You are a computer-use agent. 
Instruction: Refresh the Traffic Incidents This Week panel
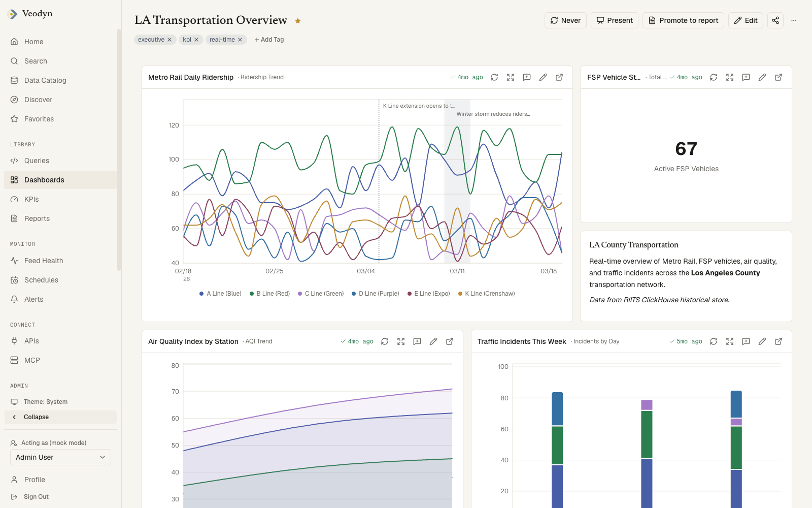[714, 341]
